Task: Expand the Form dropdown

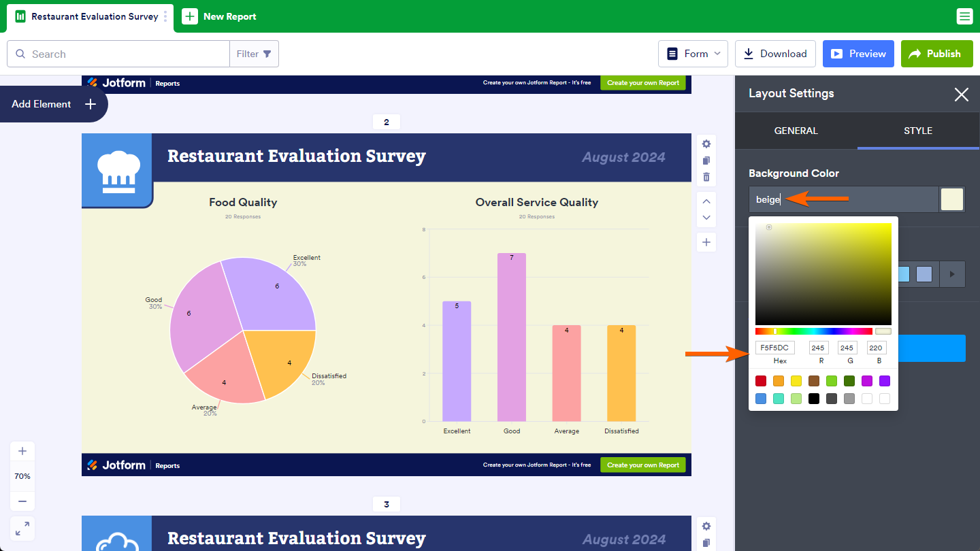Action: (693, 54)
